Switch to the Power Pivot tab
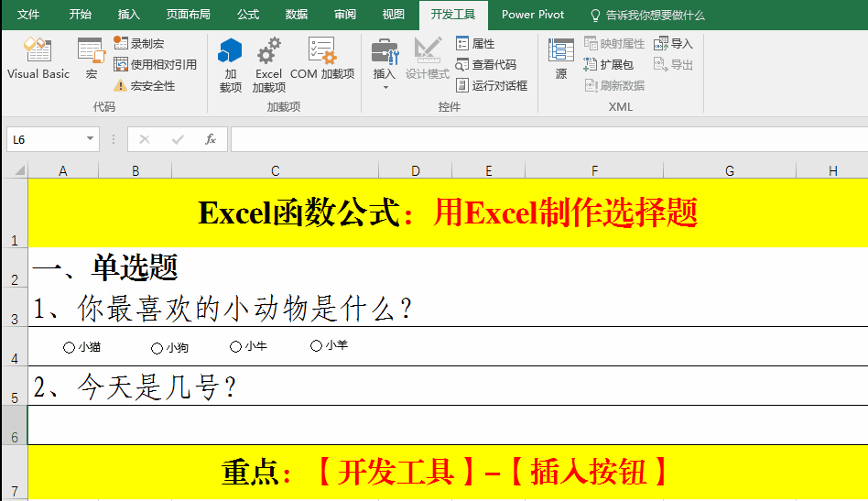This screenshot has width=868, height=501. point(533,15)
